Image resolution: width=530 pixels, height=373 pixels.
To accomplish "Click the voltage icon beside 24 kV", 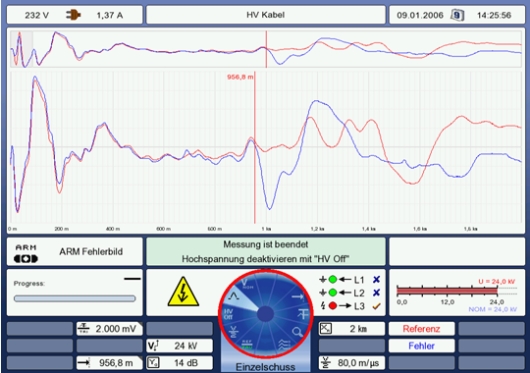I will [153, 346].
